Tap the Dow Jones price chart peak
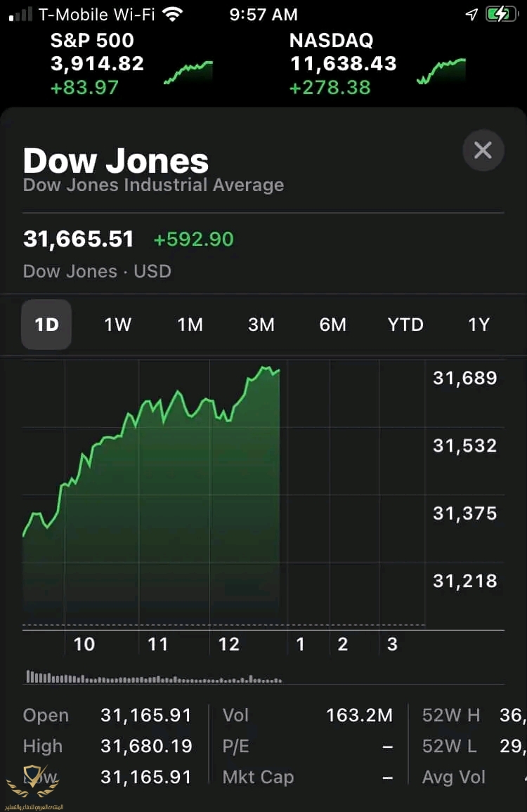This screenshot has height=812, width=527. [266, 367]
